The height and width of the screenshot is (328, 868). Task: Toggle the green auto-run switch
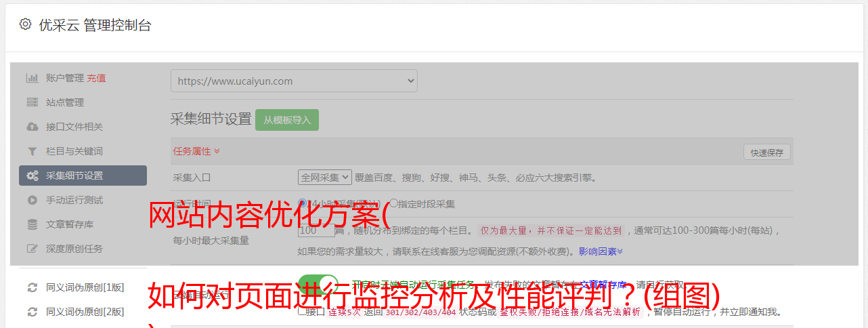tap(318, 285)
